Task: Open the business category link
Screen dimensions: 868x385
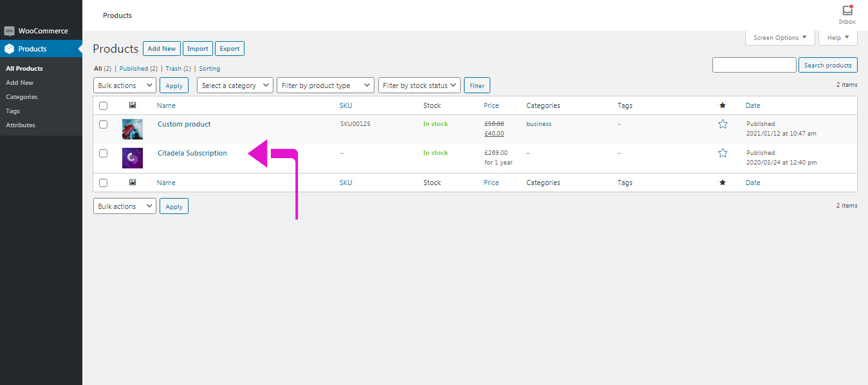Action: point(539,124)
